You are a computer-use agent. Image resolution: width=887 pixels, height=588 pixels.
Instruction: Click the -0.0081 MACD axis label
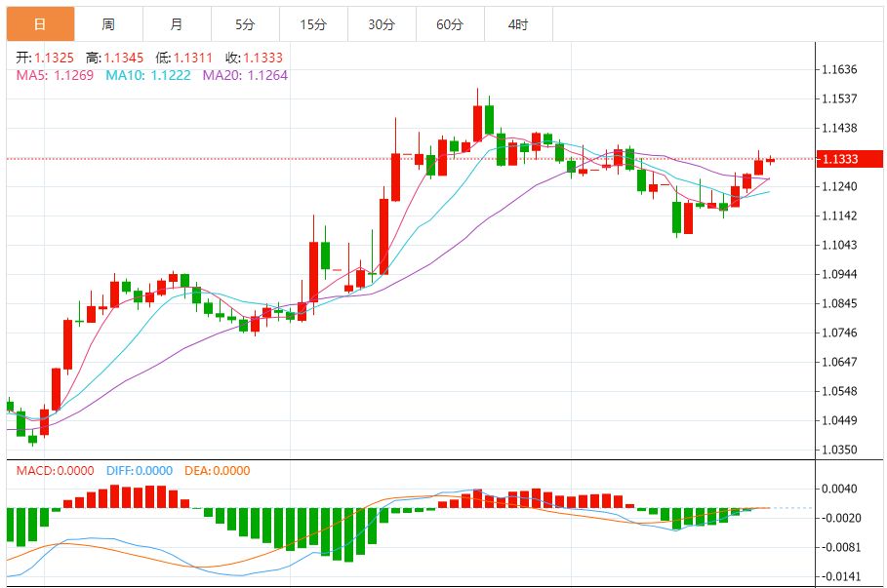pos(839,547)
